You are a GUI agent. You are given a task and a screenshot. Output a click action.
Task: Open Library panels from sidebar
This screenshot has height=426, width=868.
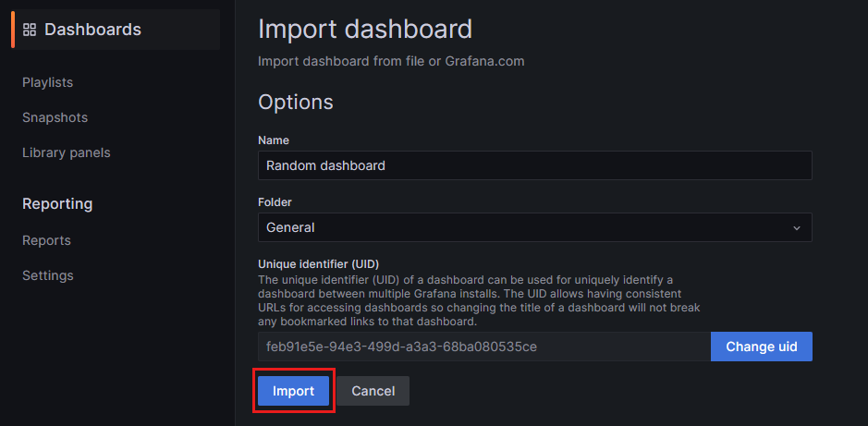(x=66, y=152)
